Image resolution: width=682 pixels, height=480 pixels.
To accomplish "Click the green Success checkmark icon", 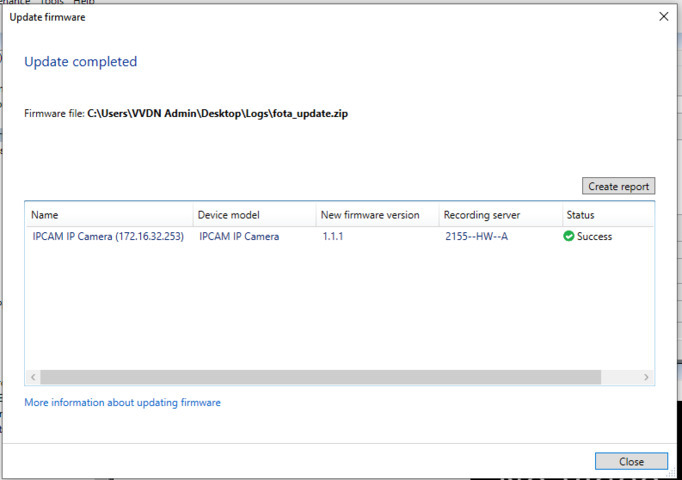I will coord(569,237).
